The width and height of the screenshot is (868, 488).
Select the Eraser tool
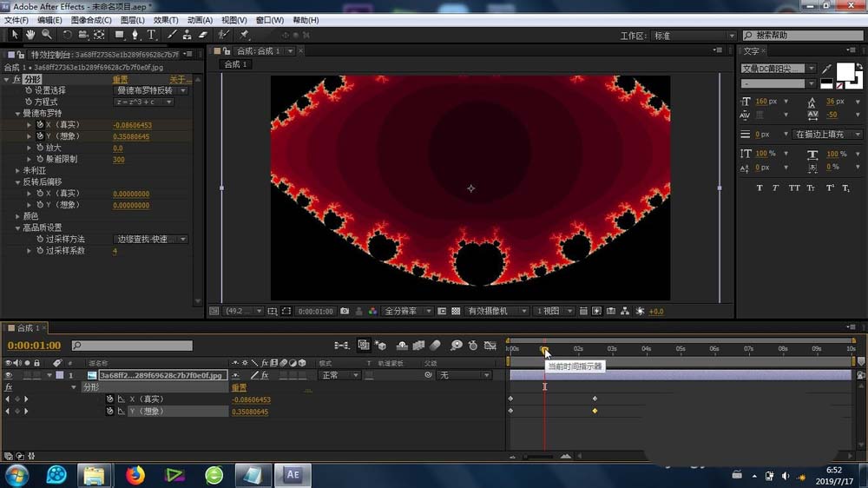(x=203, y=35)
